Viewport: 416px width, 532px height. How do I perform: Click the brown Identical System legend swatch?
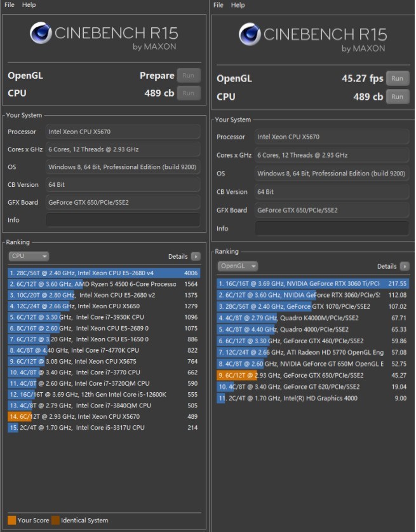[x=55, y=521]
